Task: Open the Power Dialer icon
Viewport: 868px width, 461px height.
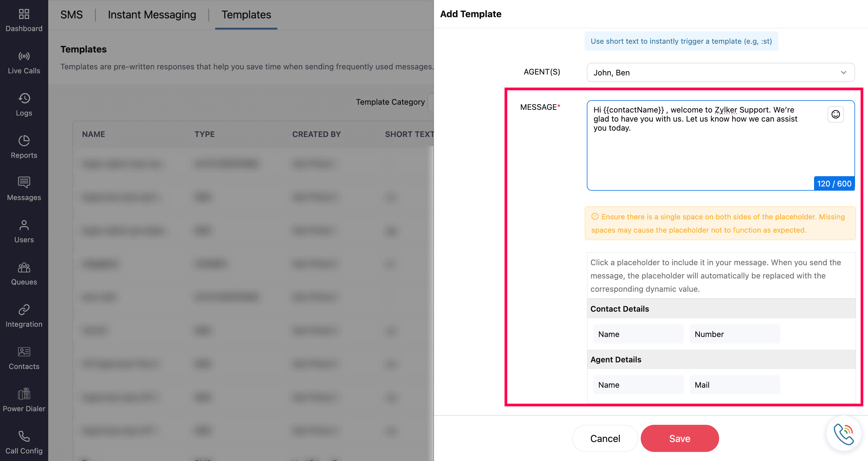Action: pyautogui.click(x=24, y=394)
